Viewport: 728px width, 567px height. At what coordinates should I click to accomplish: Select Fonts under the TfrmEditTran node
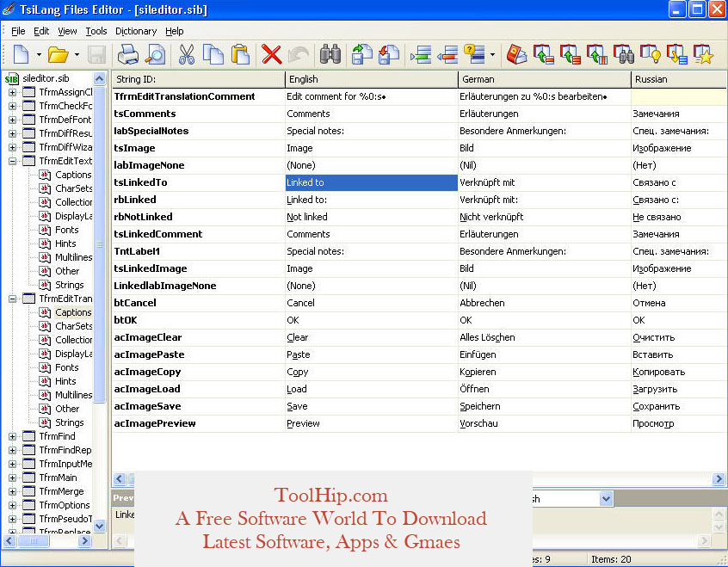pyautogui.click(x=67, y=367)
